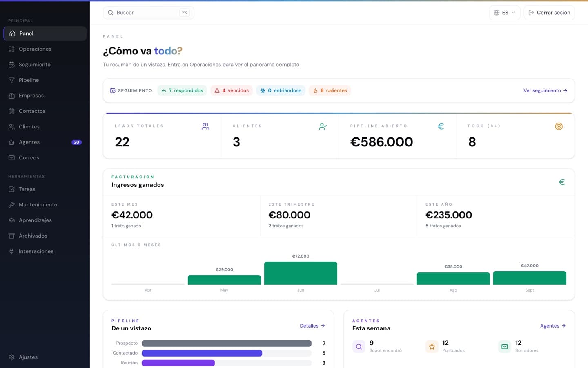Click the search magnifier icon

(110, 13)
